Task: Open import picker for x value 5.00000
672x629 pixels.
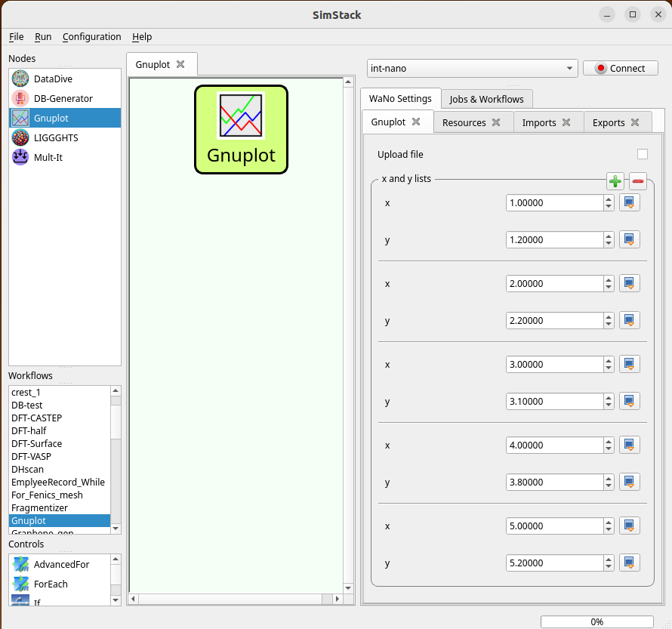Action: (x=629, y=526)
